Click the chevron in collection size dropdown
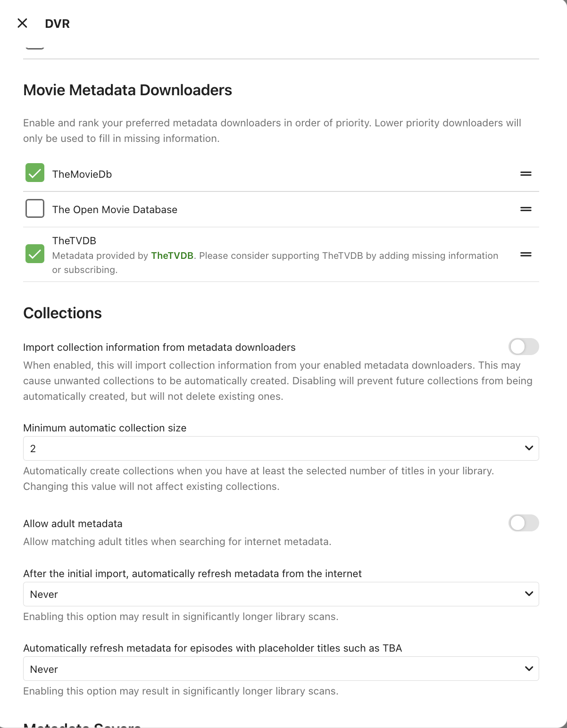This screenshot has width=567, height=728. point(529,448)
